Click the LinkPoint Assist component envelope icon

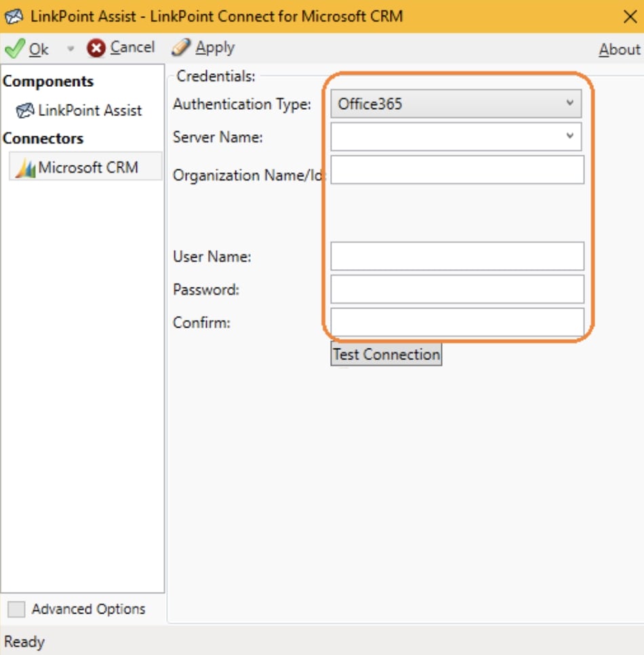pyautogui.click(x=25, y=111)
